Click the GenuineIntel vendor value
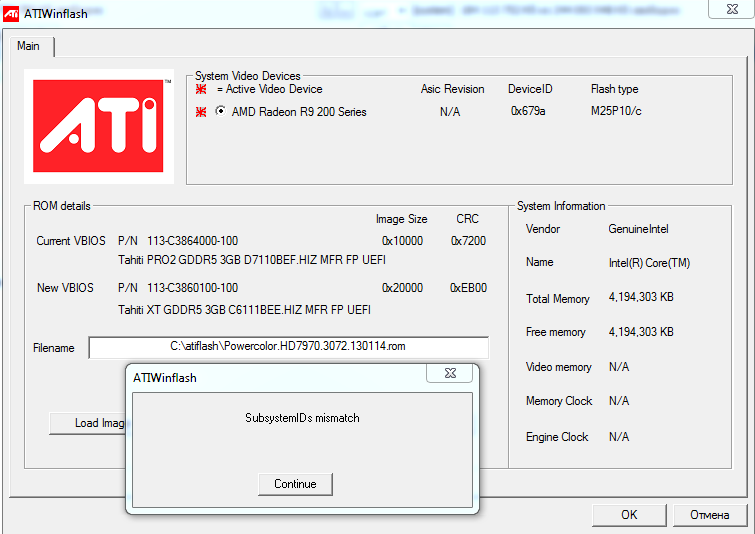The image size is (755, 534). click(638, 229)
